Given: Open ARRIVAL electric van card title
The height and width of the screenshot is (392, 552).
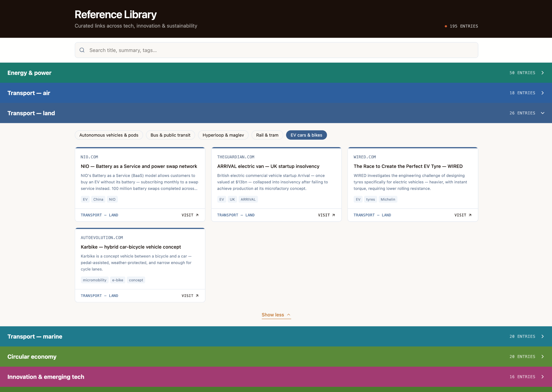Looking at the screenshot, I should click(x=268, y=166).
